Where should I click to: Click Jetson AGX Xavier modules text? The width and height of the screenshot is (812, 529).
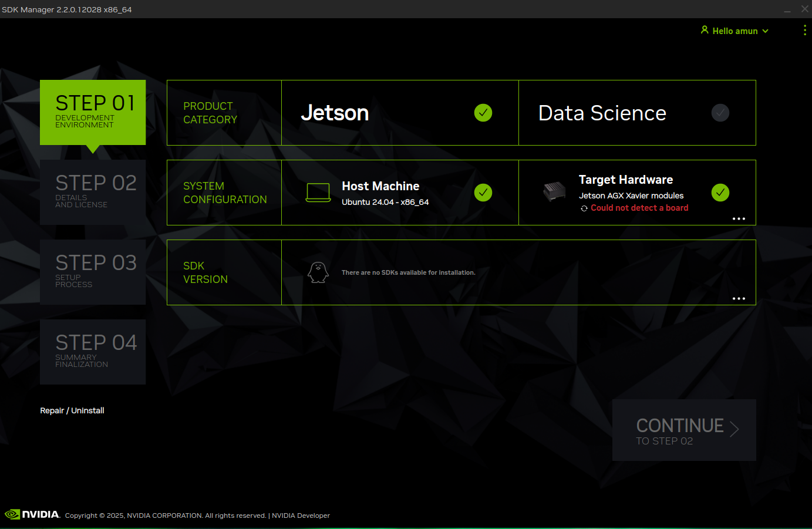click(x=631, y=196)
